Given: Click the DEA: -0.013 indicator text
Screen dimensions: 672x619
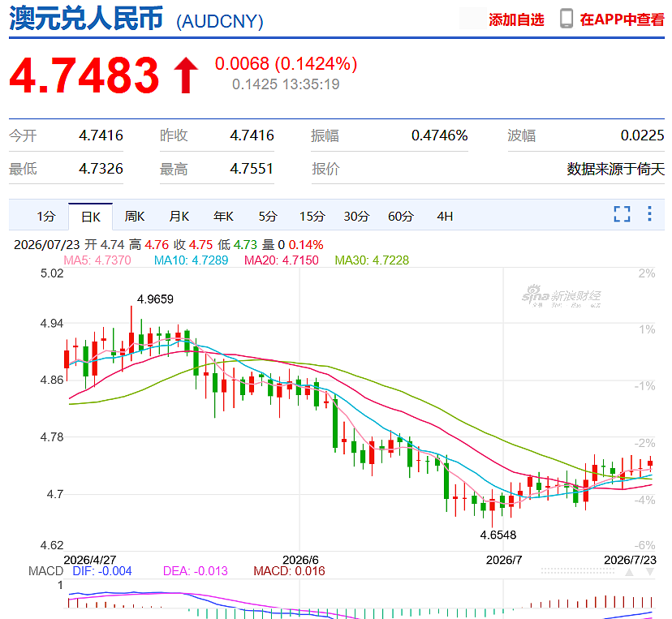Looking at the screenshot, I should 195,571.
